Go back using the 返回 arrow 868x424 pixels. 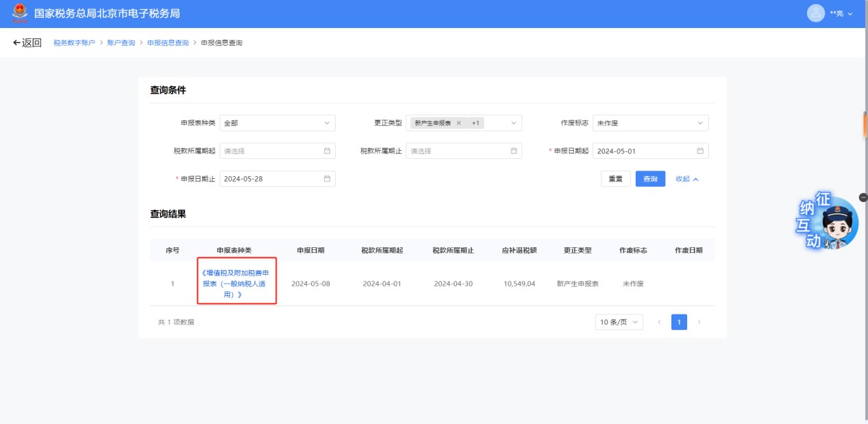pos(27,42)
